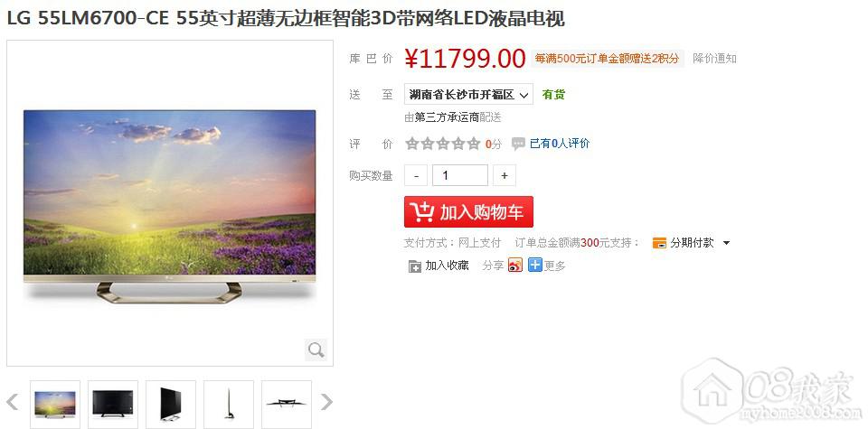868x429 pixels.
Task: Select the angled-view TV thumbnail
Action: click(171, 404)
